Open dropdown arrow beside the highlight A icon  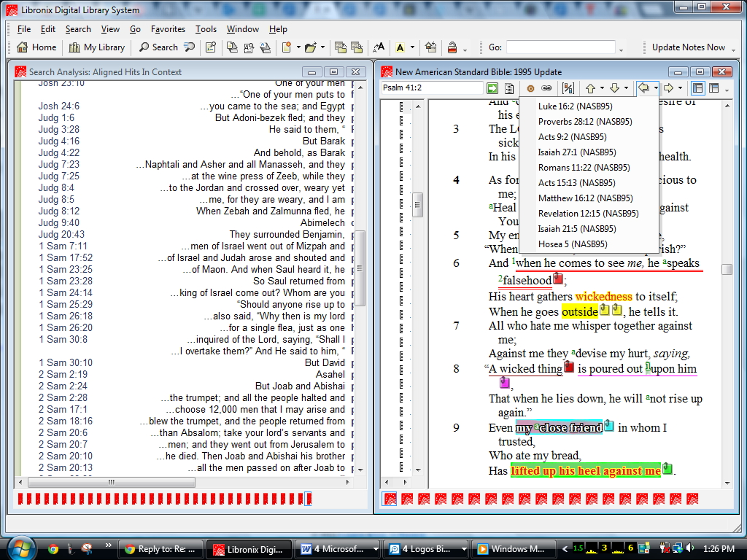tap(412, 47)
